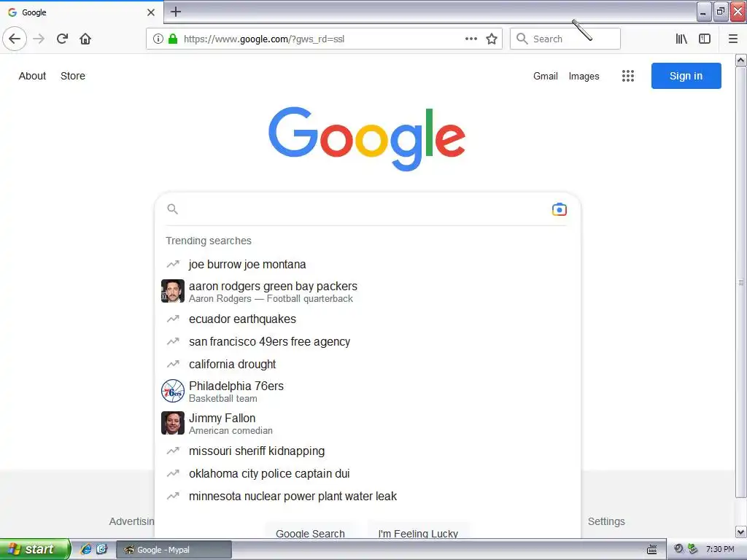Open on-screen keyboard tray icon
The height and width of the screenshot is (560, 747).
pyautogui.click(x=651, y=550)
